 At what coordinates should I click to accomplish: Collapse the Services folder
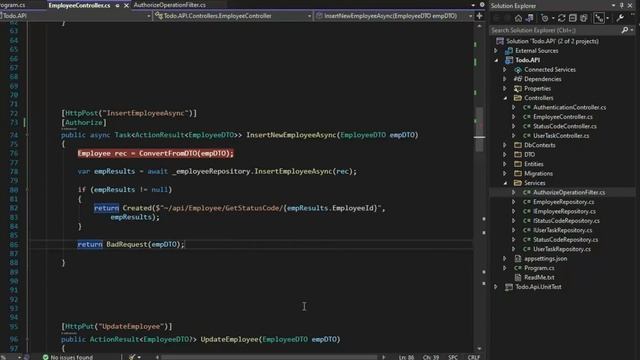click(505, 183)
